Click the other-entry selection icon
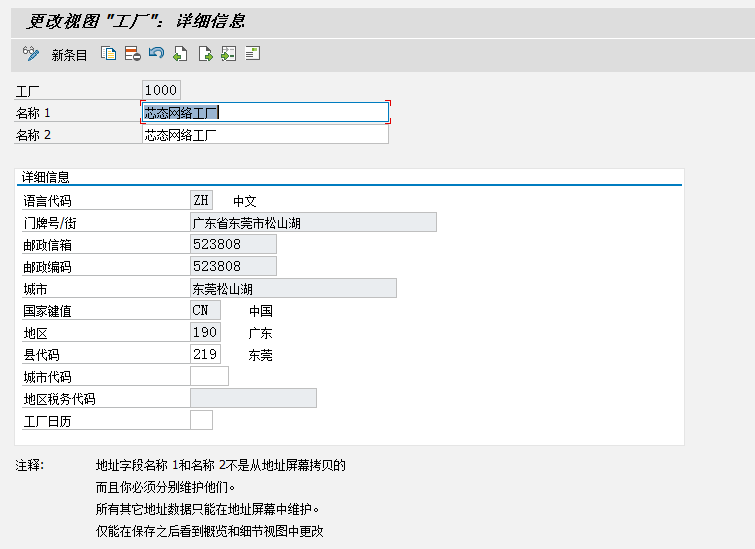Image resolution: width=755 pixels, height=549 pixels. (229, 53)
